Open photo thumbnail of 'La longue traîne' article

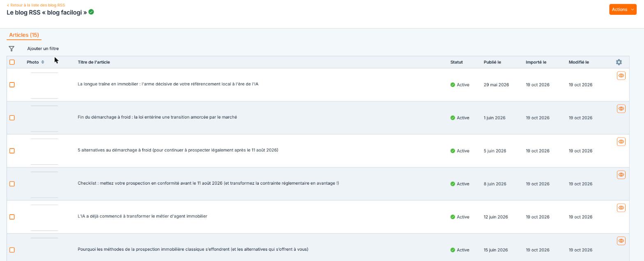click(x=44, y=85)
